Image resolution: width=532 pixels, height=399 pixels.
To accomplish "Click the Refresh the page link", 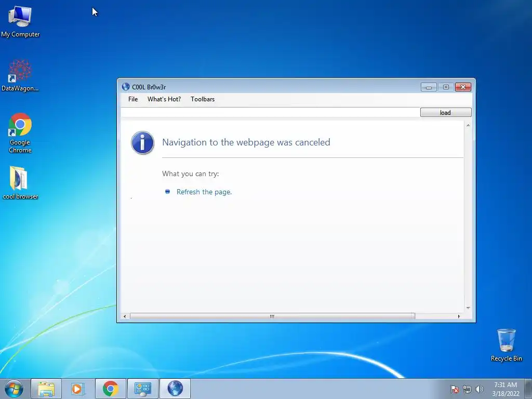I will (204, 192).
